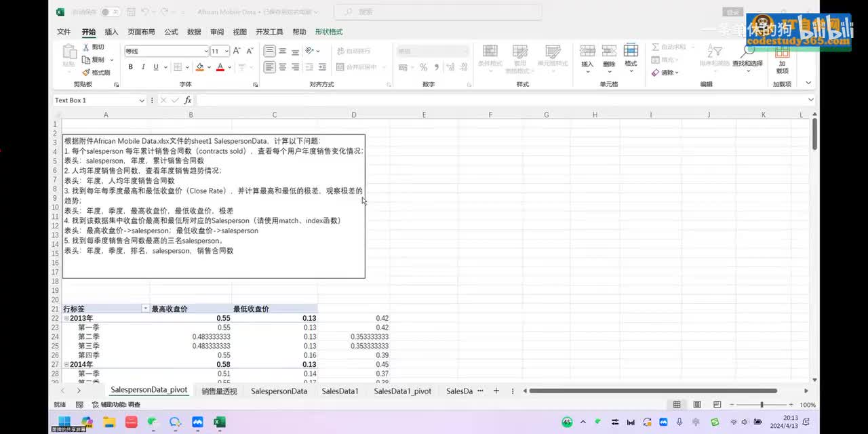Viewport: 868px width, 434px height.
Task: Switch to the 页面布局 tab
Action: pos(141,32)
